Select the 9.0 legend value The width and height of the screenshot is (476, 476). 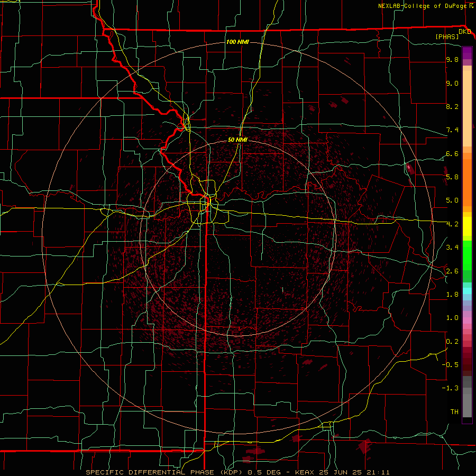452,83
